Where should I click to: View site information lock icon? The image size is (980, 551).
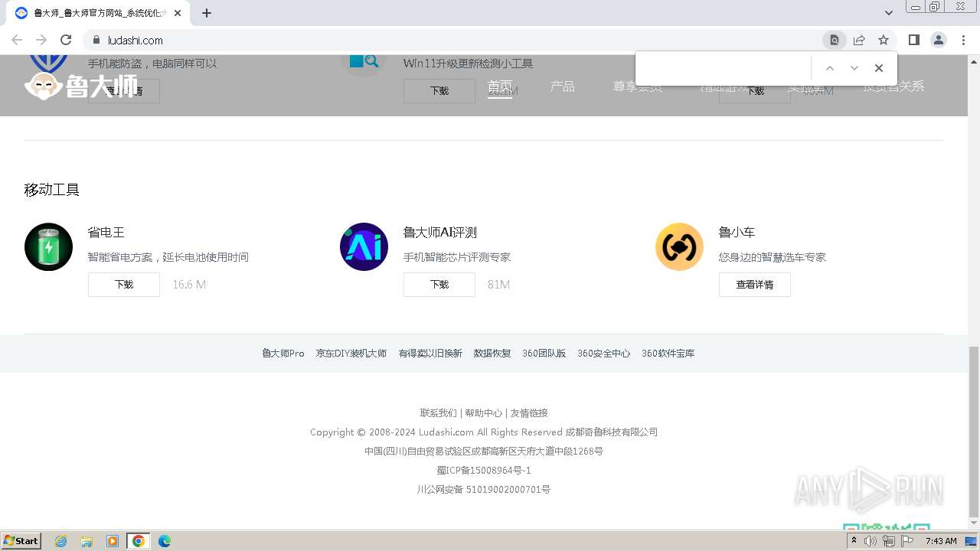(96, 40)
